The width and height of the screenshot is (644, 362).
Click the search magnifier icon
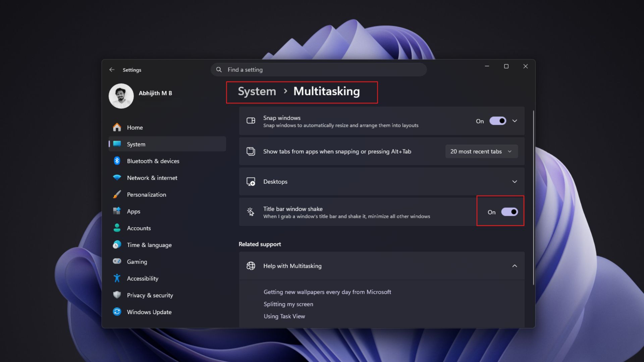click(x=219, y=70)
